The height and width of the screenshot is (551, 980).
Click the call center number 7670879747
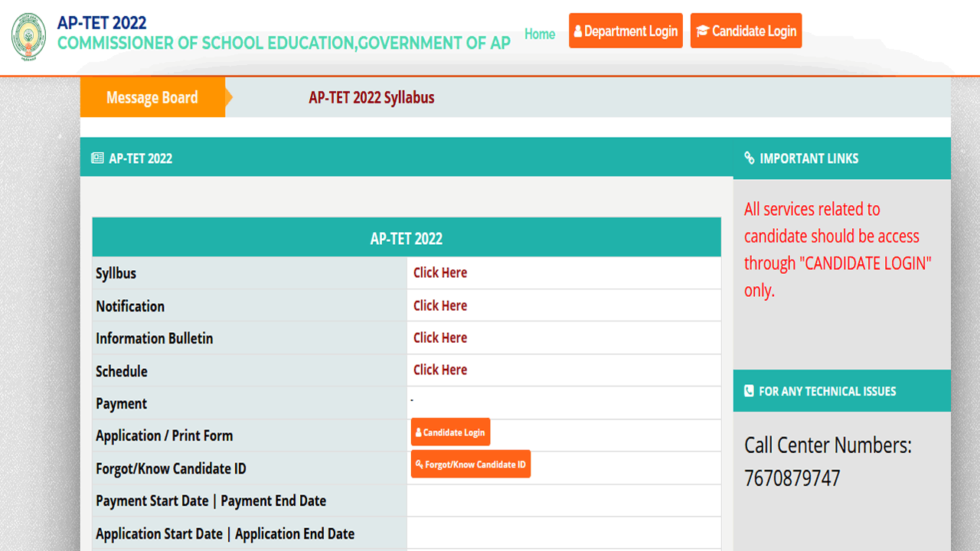tap(792, 478)
